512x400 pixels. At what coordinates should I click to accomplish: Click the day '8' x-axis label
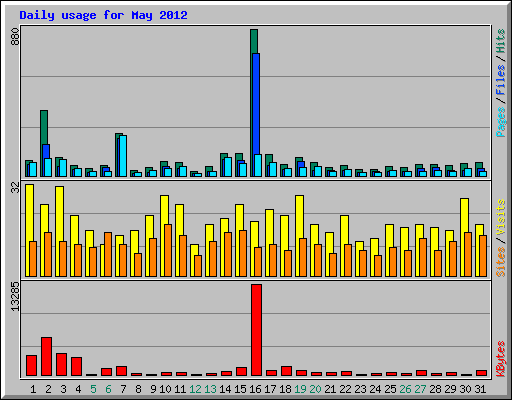[138, 389]
